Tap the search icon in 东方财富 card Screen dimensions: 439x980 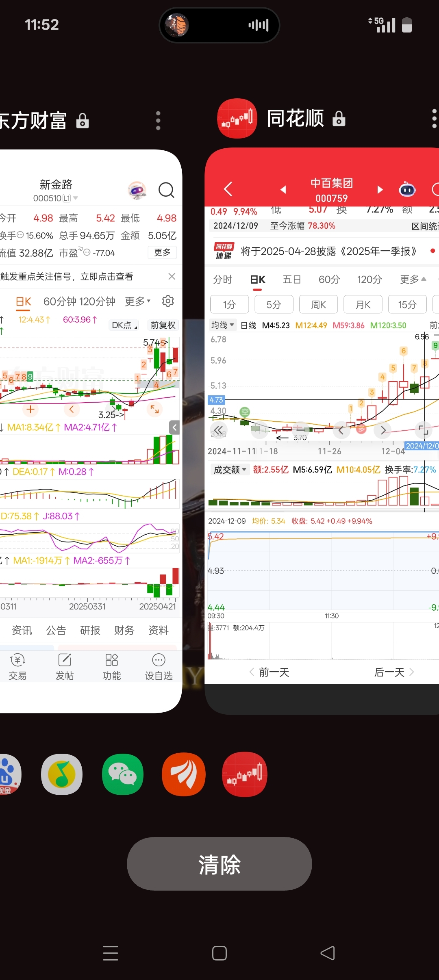(166, 190)
